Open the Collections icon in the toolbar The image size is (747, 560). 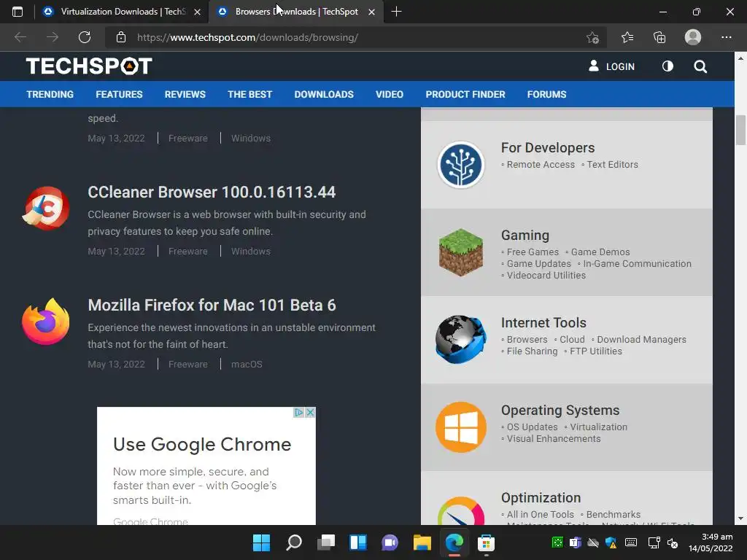pos(659,37)
